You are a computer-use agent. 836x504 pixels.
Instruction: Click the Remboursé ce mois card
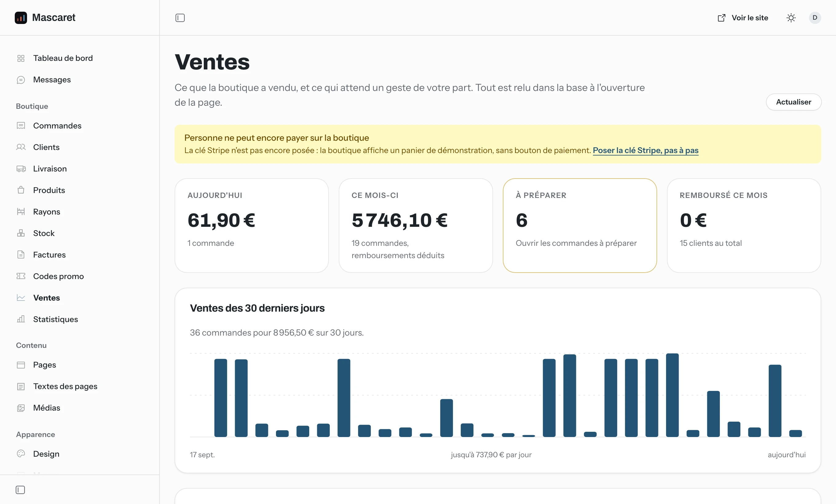(x=744, y=226)
